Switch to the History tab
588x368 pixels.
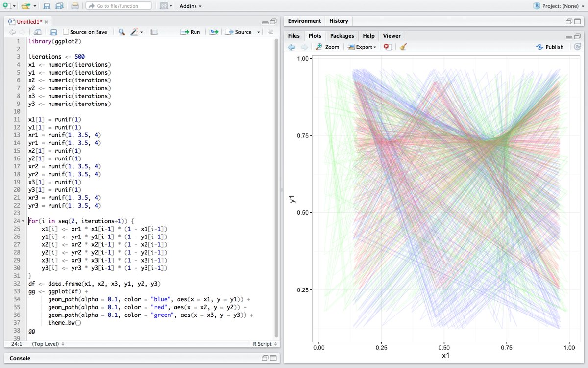339,21
